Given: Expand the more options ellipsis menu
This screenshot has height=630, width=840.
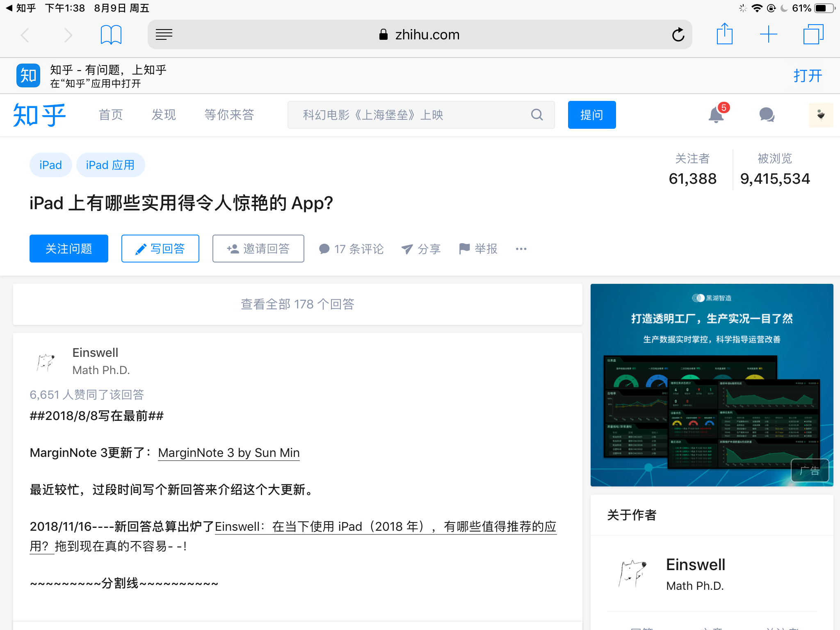Looking at the screenshot, I should point(521,249).
